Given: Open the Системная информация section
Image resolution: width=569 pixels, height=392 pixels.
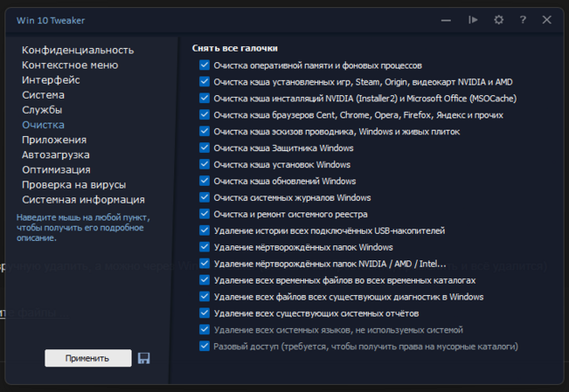Looking at the screenshot, I should click(83, 200).
